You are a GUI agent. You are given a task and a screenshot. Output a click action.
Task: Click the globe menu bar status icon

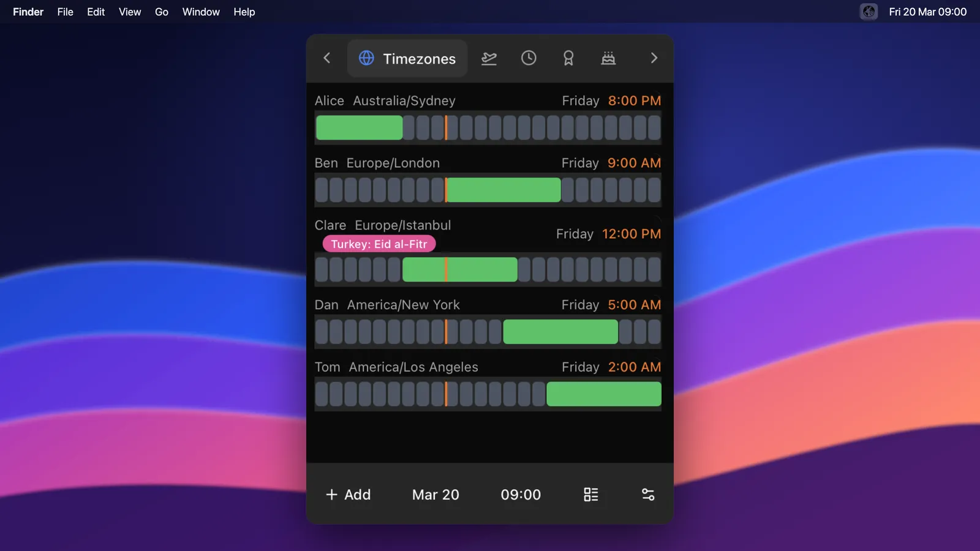point(869,12)
